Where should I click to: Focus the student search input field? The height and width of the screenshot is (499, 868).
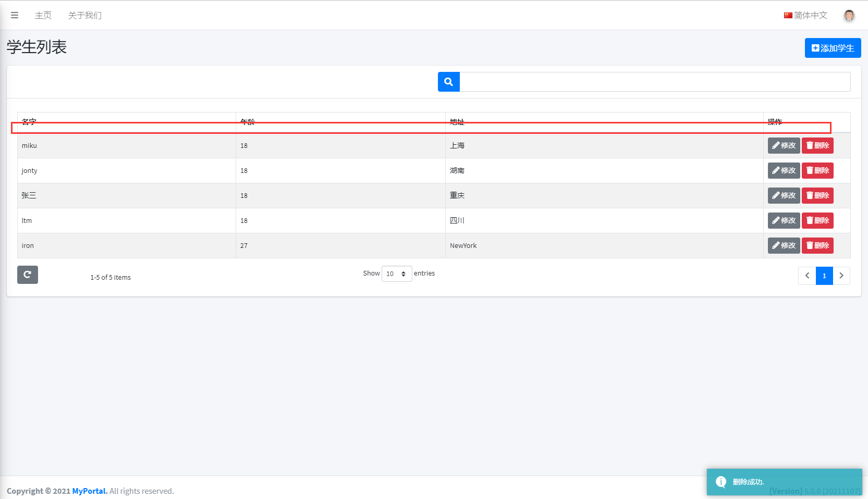655,82
